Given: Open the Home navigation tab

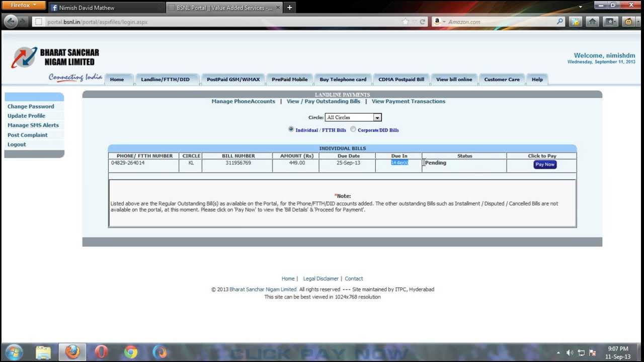Looking at the screenshot, I should click(x=117, y=79).
